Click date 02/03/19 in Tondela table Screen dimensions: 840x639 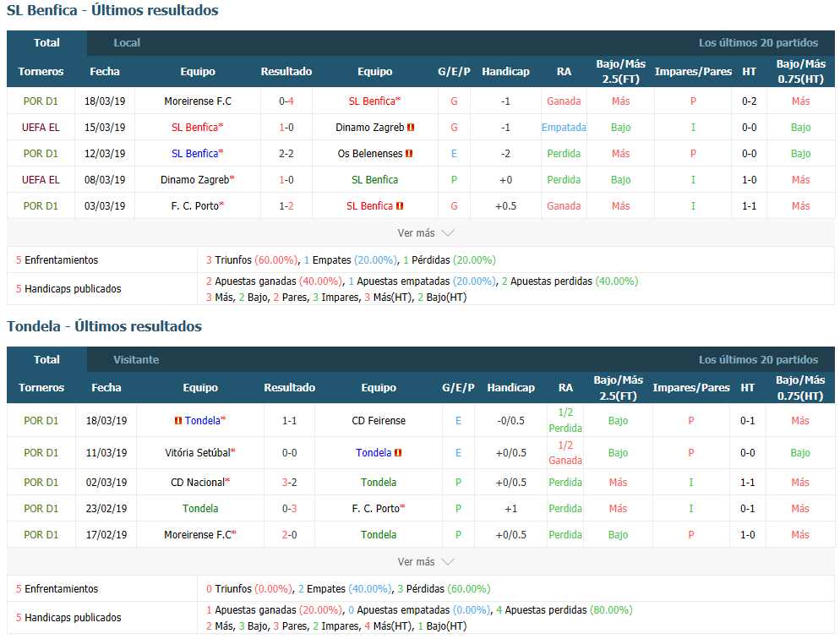(x=106, y=482)
